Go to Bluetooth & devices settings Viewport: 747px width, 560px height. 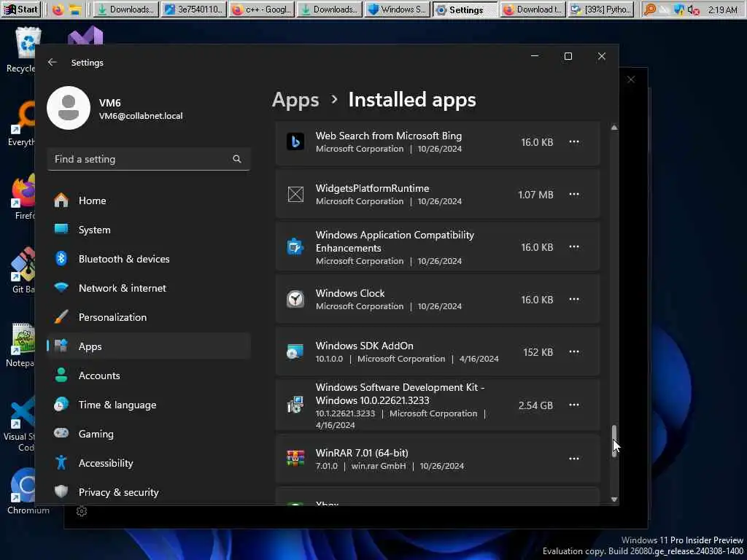tap(149, 259)
